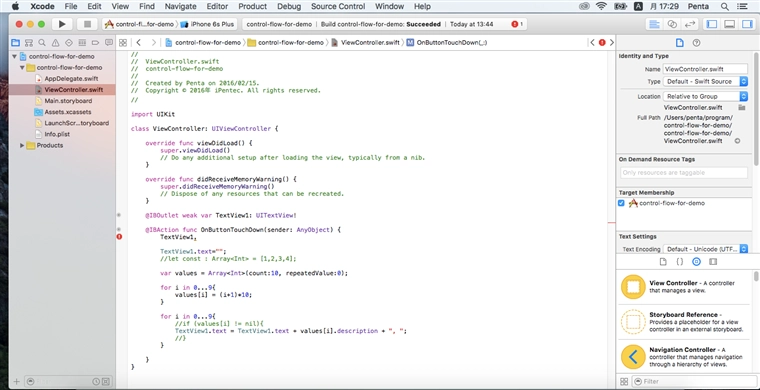Collapse the control-flow-for-demo group folder
The height and width of the screenshot is (390, 760).
coord(22,68)
